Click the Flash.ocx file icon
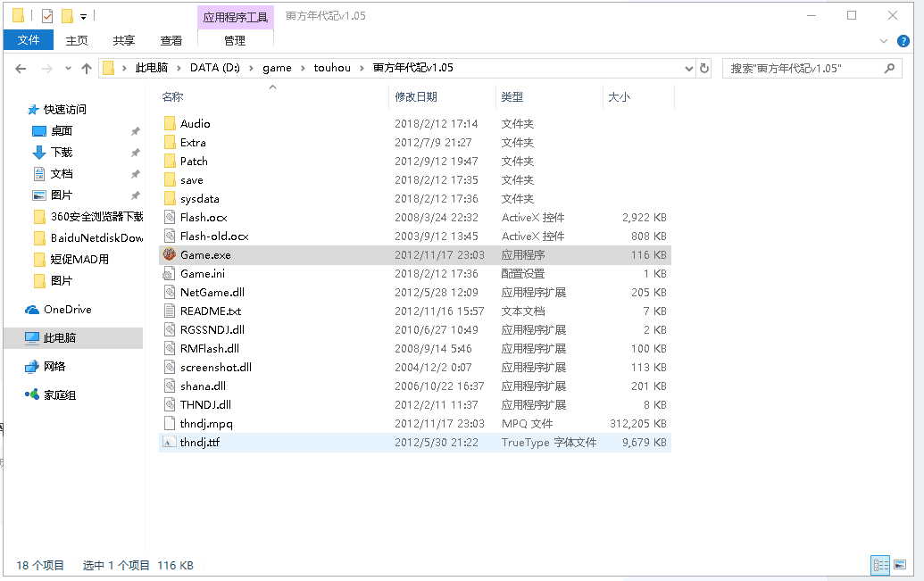 click(x=170, y=218)
